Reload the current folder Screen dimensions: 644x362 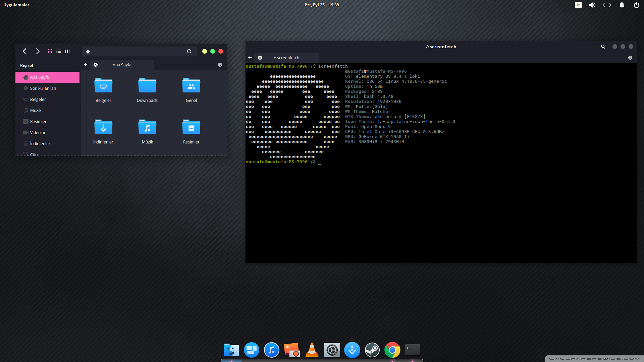(x=189, y=51)
